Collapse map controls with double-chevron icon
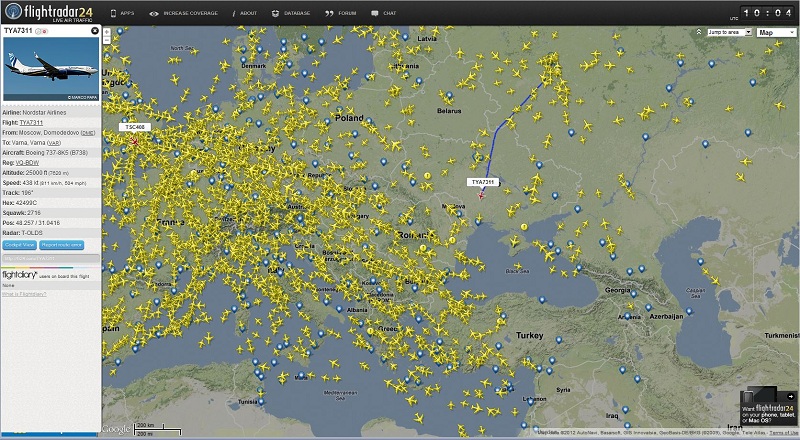The image size is (800, 440). pos(698,32)
